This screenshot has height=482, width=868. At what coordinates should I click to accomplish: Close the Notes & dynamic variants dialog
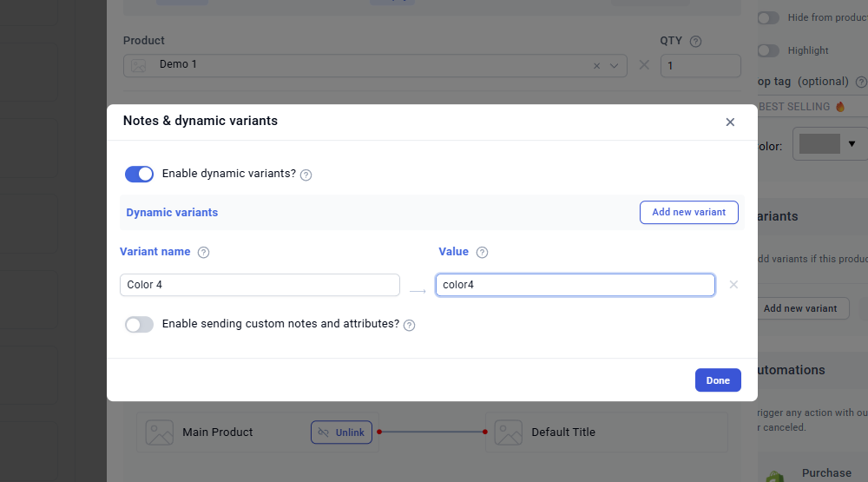730,122
